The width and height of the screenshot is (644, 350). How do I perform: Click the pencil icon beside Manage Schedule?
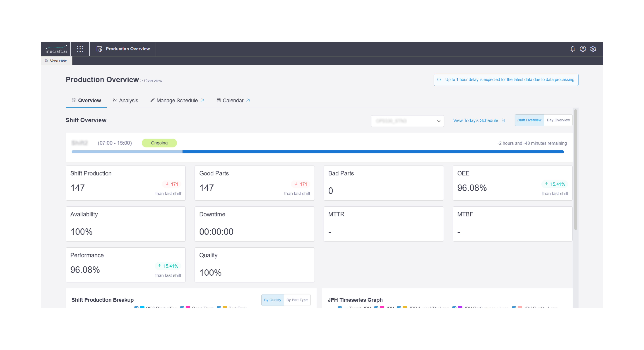[152, 100]
